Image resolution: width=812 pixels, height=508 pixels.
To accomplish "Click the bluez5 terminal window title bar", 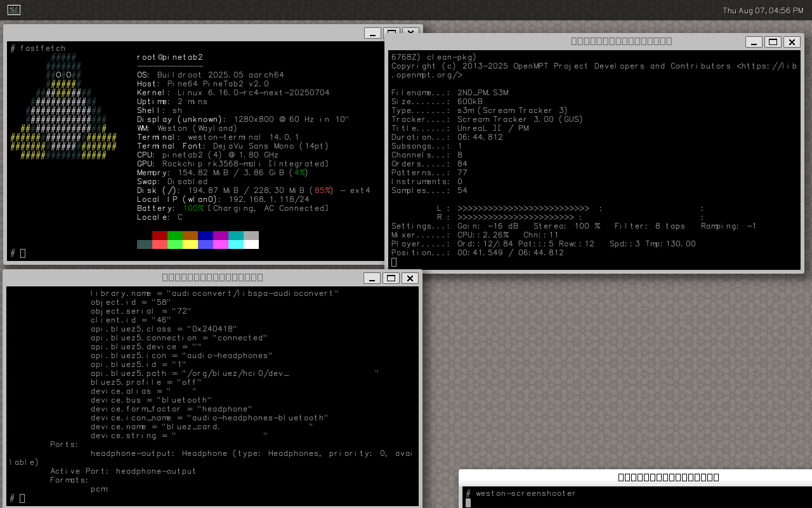I will [x=212, y=277].
